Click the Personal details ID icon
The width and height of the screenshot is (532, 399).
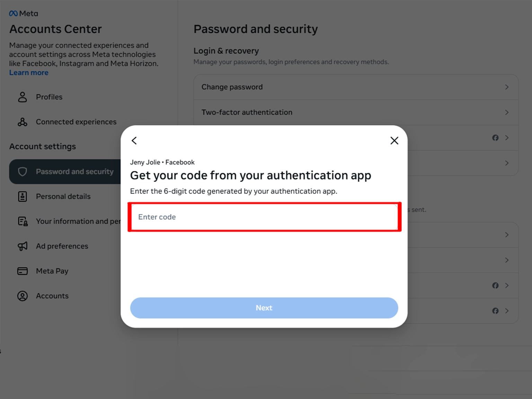coord(23,196)
